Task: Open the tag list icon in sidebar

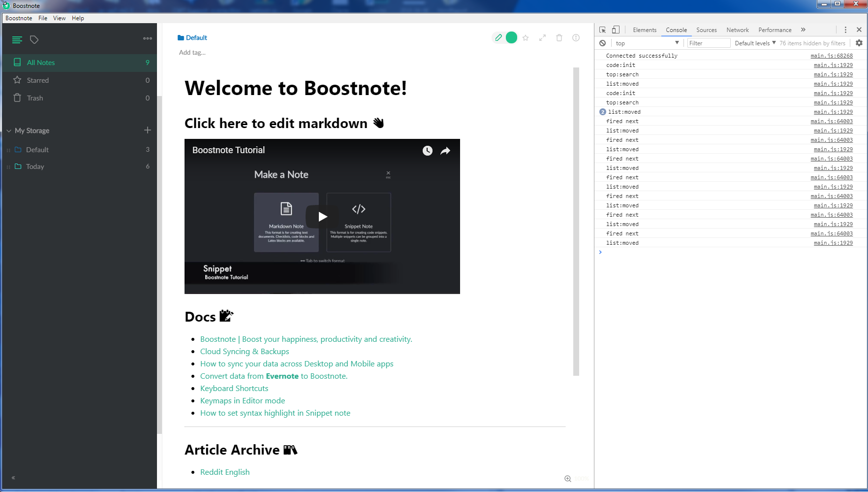Action: [34, 40]
